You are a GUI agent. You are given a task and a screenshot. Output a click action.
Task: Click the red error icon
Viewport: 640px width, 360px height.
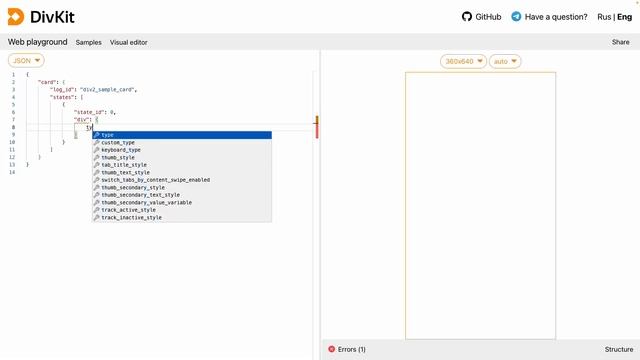[x=331, y=349]
